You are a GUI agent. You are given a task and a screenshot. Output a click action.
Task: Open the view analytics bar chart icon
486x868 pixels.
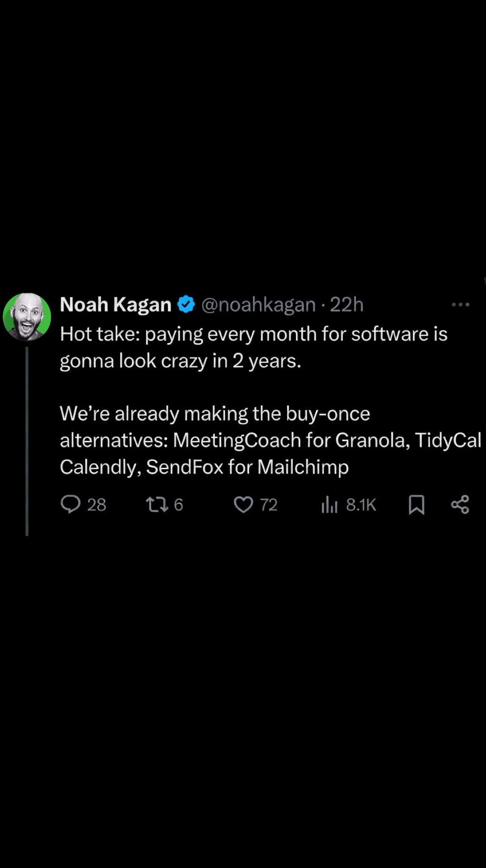click(x=329, y=504)
